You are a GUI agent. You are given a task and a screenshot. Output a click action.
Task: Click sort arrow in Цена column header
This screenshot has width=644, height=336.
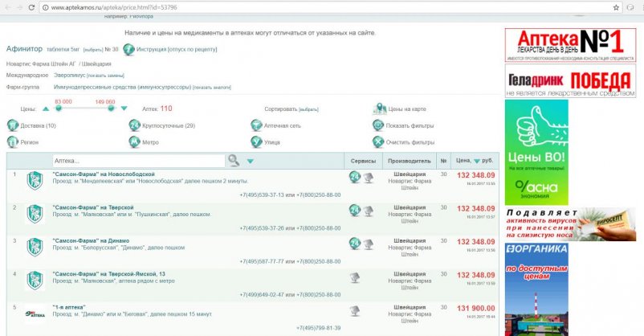(x=477, y=162)
